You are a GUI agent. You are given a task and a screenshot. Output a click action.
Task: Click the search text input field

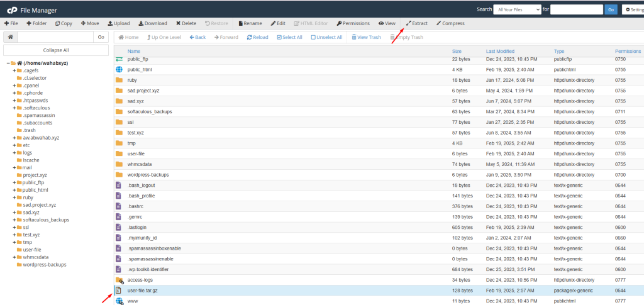click(x=577, y=9)
